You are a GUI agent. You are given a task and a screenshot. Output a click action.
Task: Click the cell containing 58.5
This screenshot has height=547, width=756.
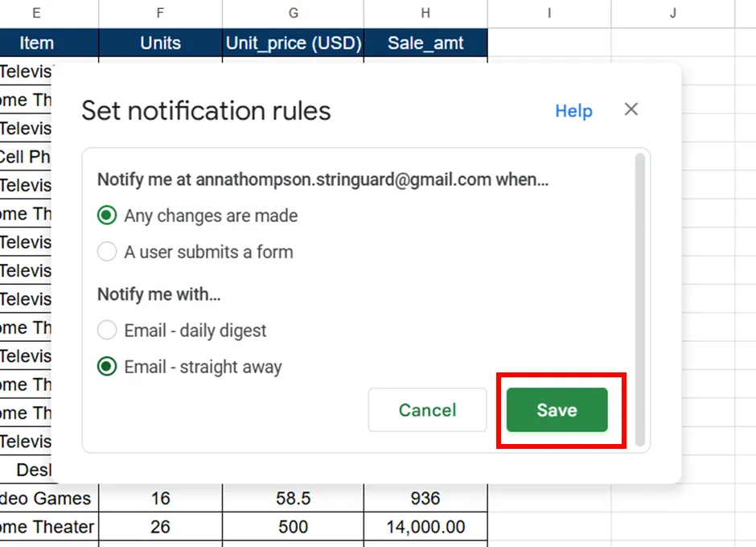(293, 498)
